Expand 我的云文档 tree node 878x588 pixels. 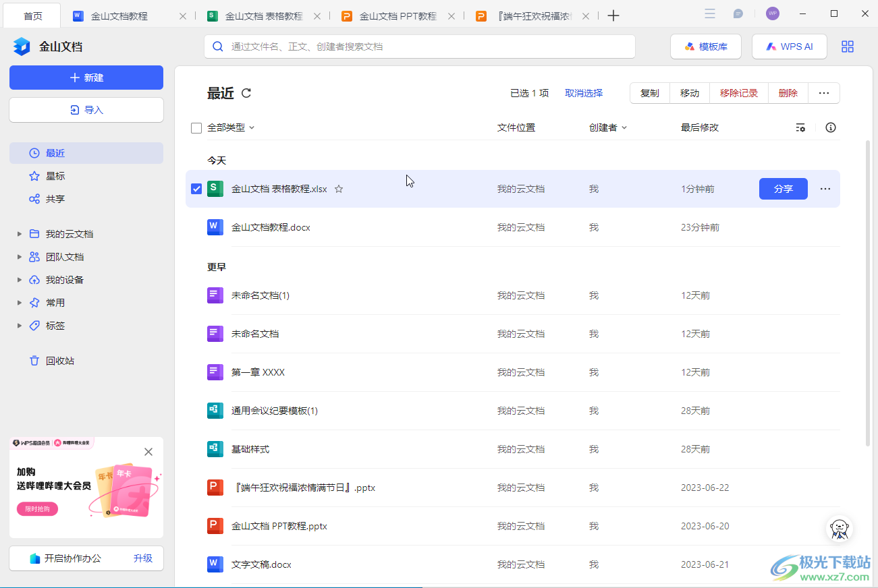pyautogui.click(x=20, y=234)
